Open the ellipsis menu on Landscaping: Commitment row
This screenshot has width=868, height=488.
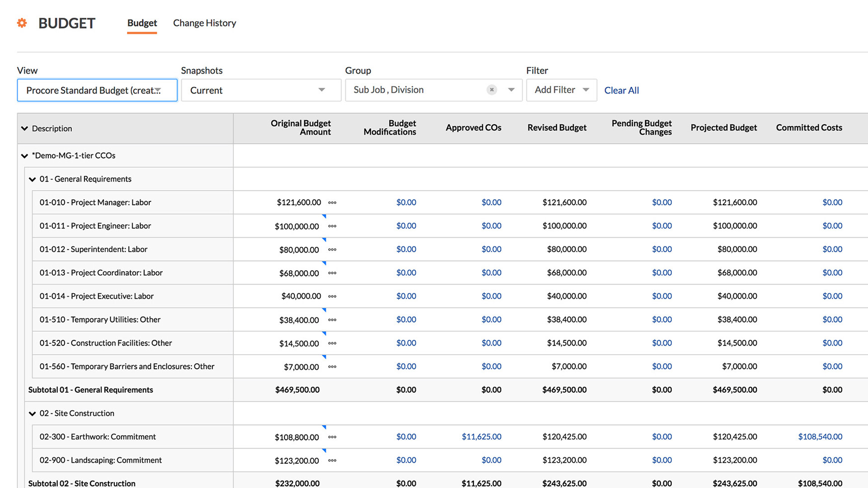[332, 461]
